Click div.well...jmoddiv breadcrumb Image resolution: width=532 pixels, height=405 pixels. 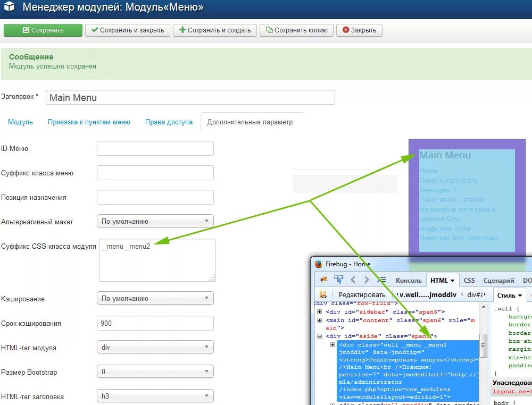point(428,295)
